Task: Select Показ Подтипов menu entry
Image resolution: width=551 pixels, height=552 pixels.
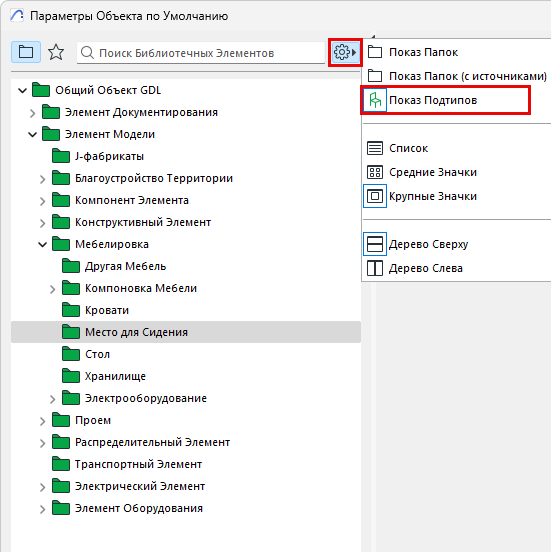Action: pos(445,100)
